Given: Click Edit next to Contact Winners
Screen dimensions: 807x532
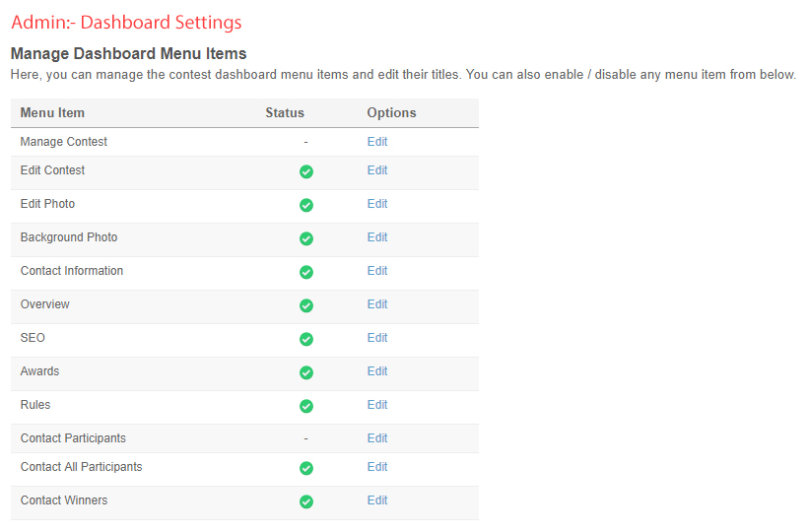Looking at the screenshot, I should pyautogui.click(x=377, y=500).
